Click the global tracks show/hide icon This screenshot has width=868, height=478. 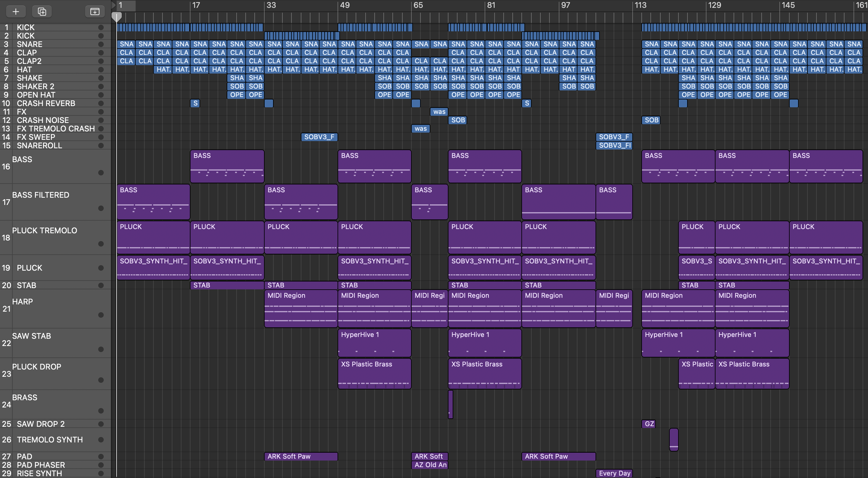tap(95, 11)
